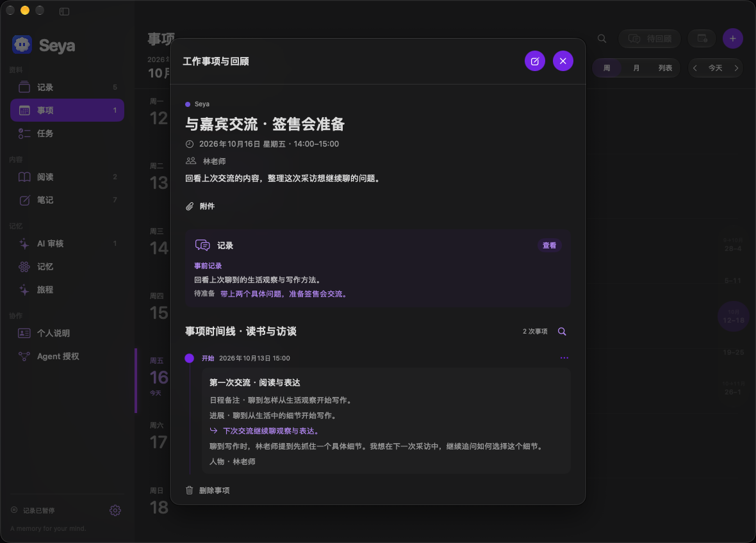The image size is (756, 543).
Task: Click the search icon in the top toolbar
Action: 602,38
